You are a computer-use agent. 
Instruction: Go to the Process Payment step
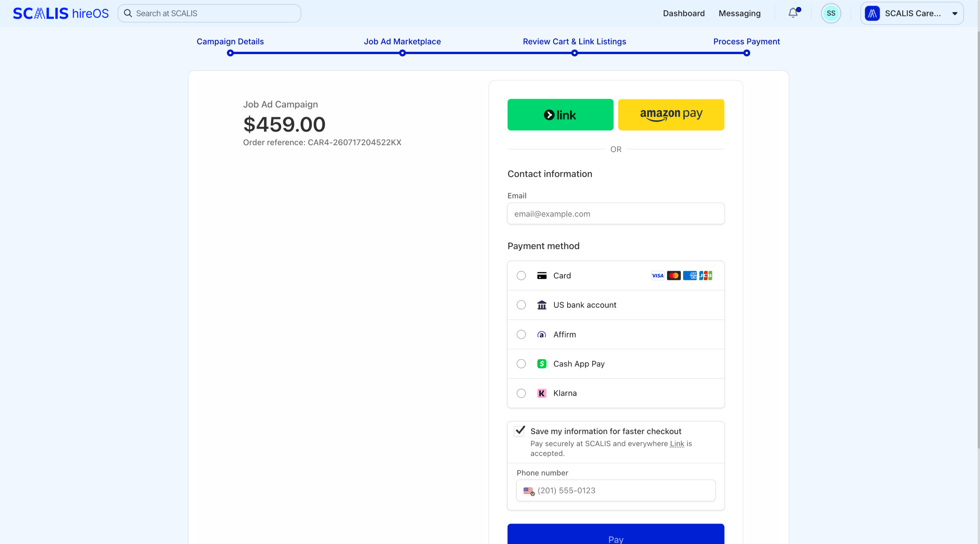click(x=747, y=41)
